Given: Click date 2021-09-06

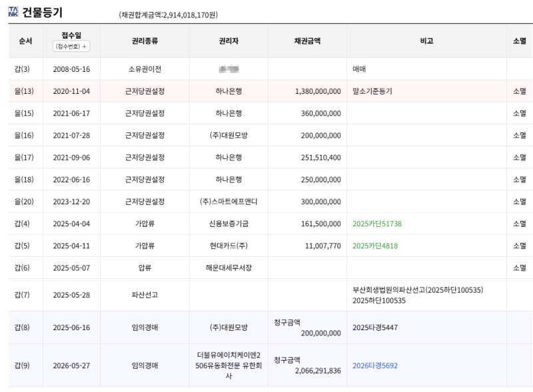Looking at the screenshot, I should click(x=71, y=158).
